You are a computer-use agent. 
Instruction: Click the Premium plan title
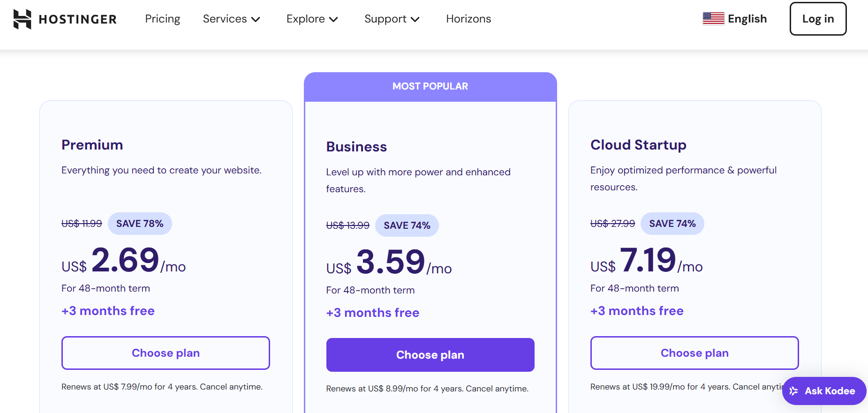point(92,145)
